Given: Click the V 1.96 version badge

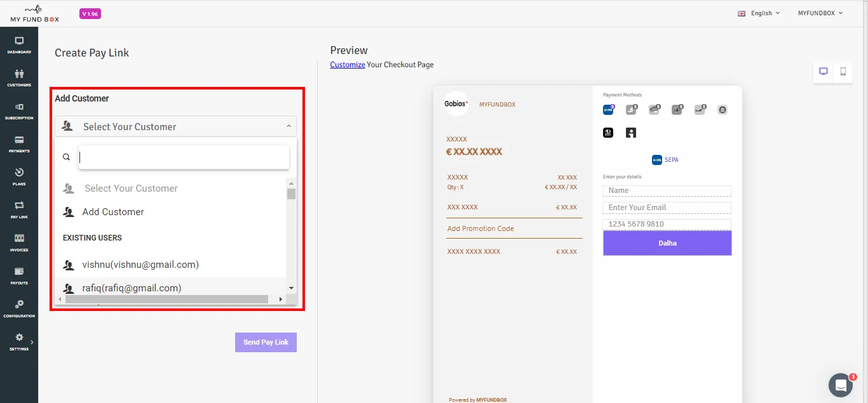Looking at the screenshot, I should (90, 13).
